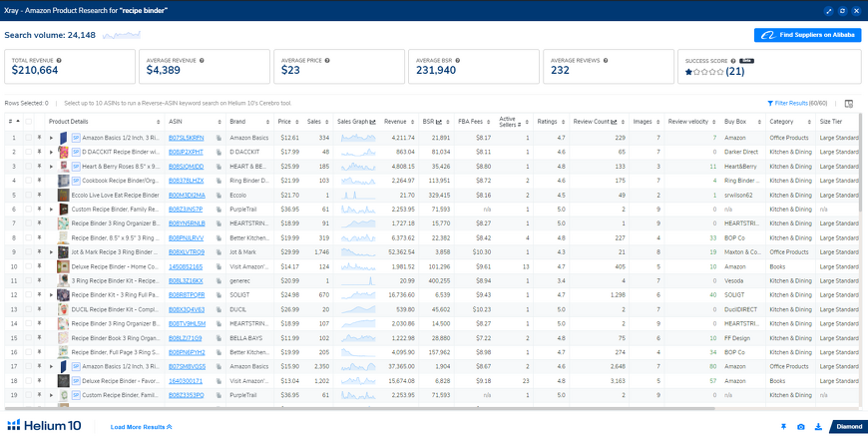Click the expand window icon in title bar

829,11
